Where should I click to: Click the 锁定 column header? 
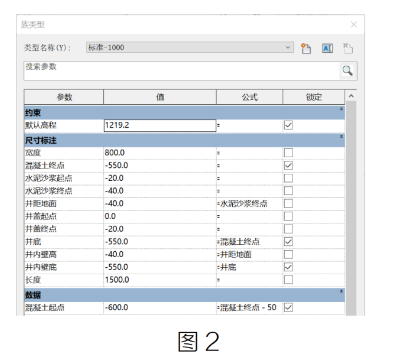pyautogui.click(x=314, y=97)
